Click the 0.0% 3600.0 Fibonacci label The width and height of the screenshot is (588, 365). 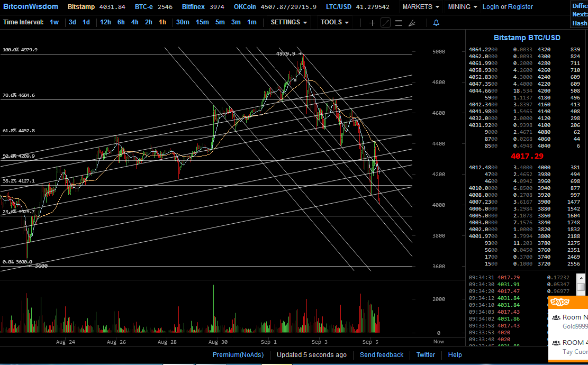click(17, 261)
